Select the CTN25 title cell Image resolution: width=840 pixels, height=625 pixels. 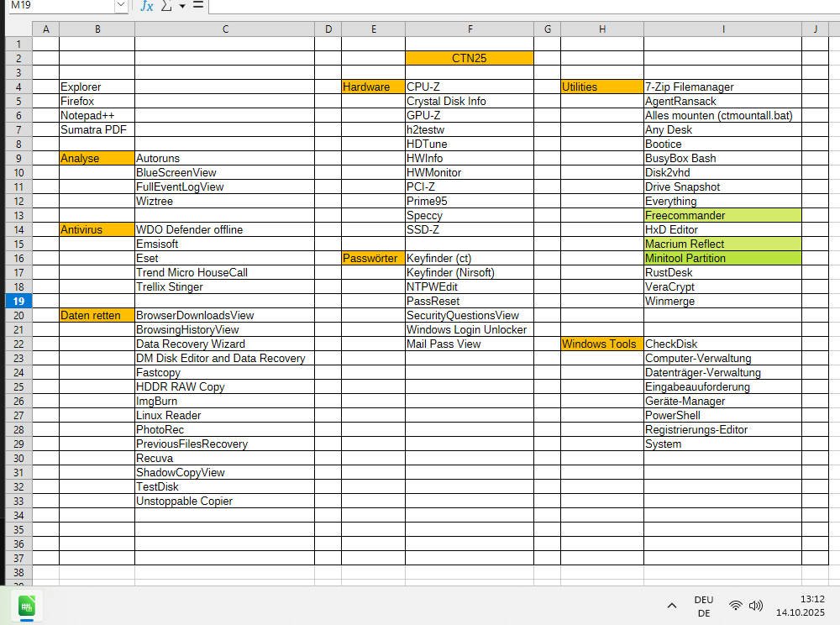tap(470, 58)
